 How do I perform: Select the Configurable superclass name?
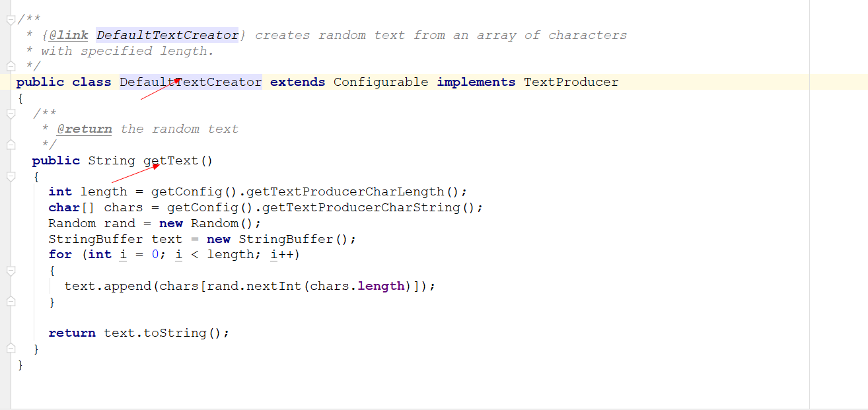click(x=380, y=82)
